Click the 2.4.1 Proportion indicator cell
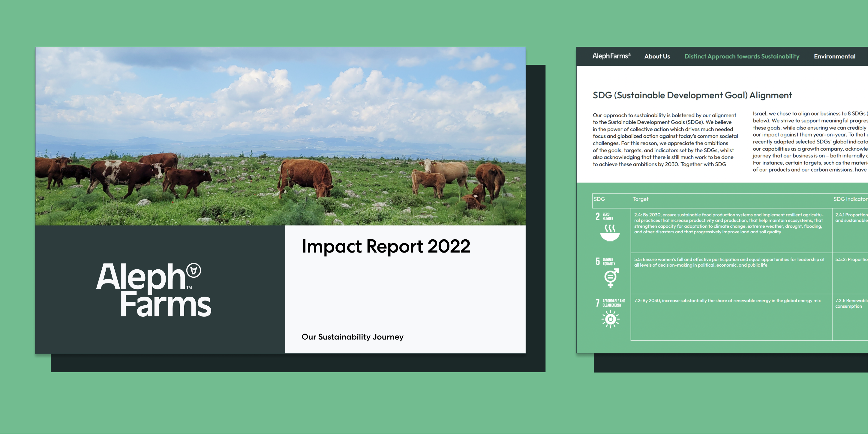This screenshot has height=434, width=868. coord(850,230)
